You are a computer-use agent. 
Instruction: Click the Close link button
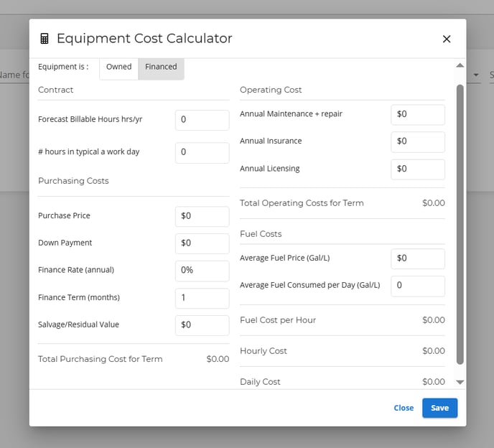click(404, 408)
